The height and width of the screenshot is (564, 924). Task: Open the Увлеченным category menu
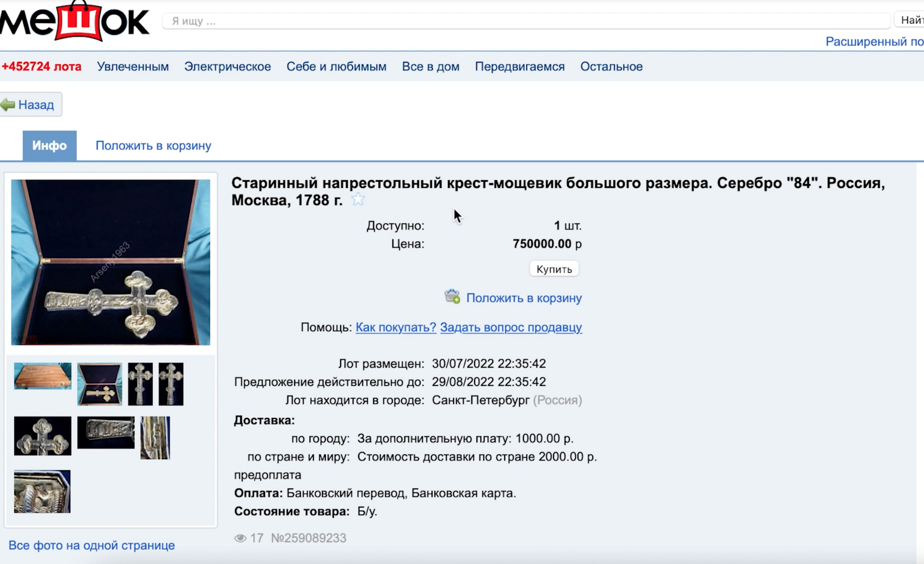click(x=133, y=66)
